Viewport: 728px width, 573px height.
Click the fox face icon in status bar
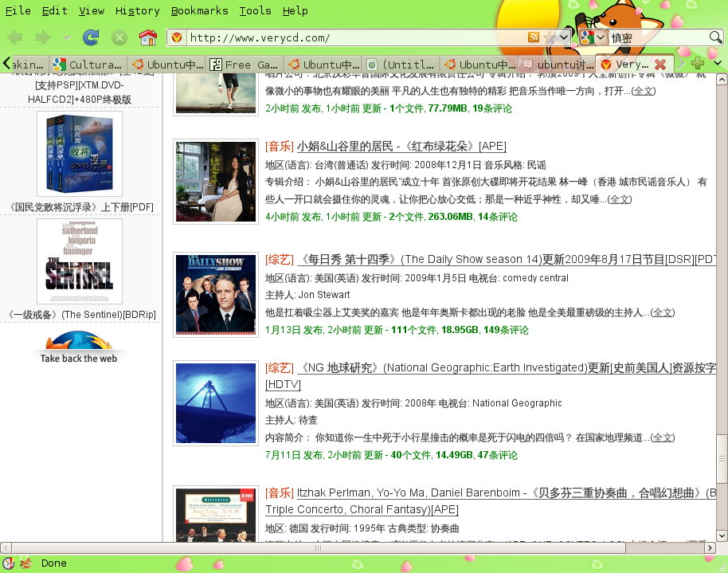[x=26, y=563]
